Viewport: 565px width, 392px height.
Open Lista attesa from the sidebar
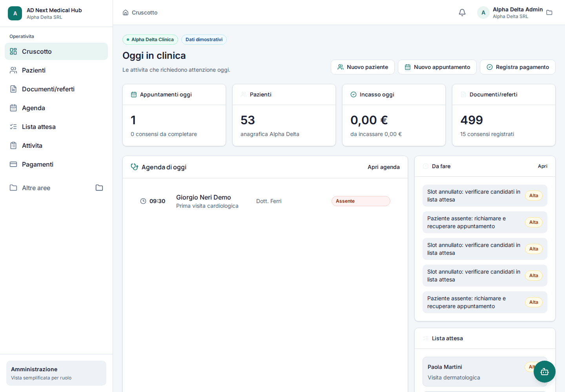pos(56,127)
